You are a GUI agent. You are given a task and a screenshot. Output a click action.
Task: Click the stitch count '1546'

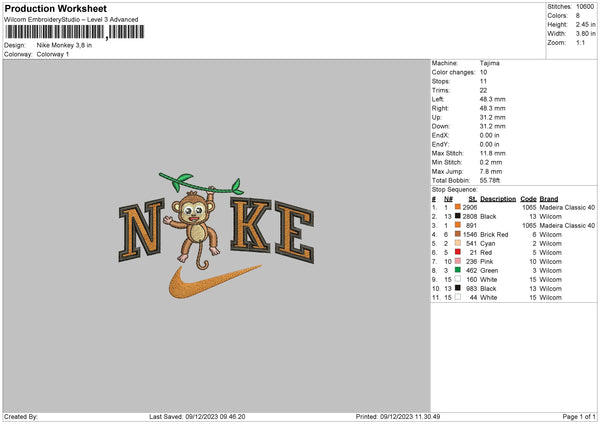(470, 235)
